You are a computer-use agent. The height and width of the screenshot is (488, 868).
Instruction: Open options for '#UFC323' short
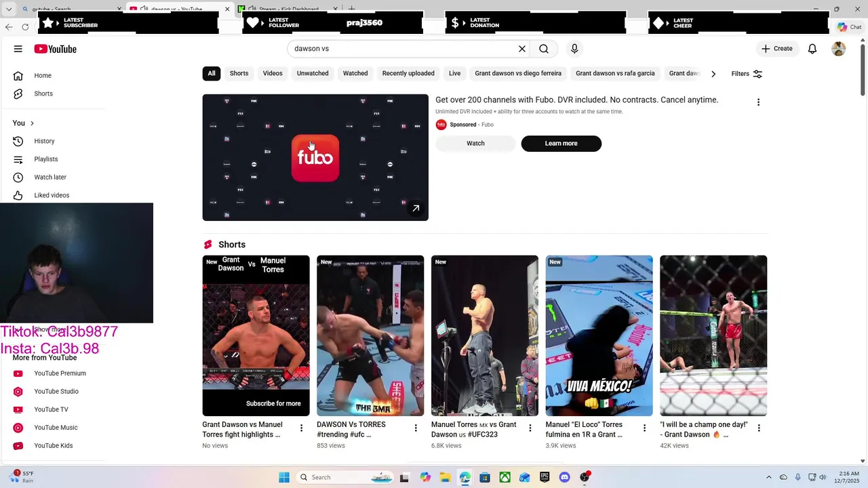tap(530, 428)
